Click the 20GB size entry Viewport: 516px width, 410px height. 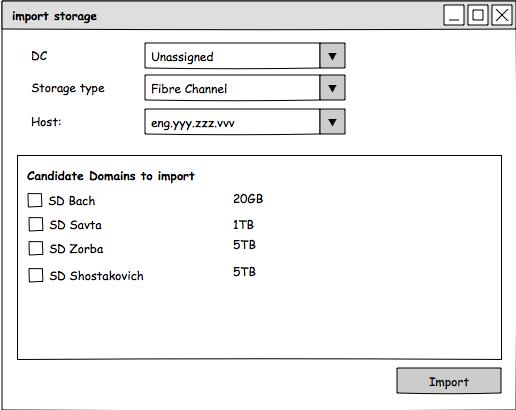pyautogui.click(x=248, y=199)
